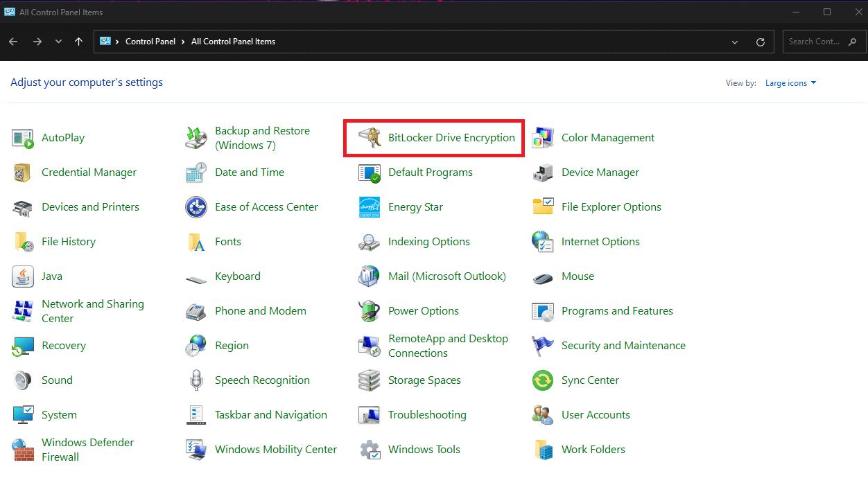
Task: Click RemoteApp and Desktop Connections icon
Action: [x=370, y=346]
